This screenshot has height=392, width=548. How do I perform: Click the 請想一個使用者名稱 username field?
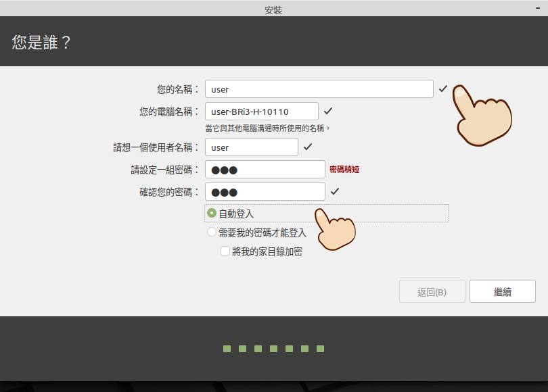[x=251, y=147]
